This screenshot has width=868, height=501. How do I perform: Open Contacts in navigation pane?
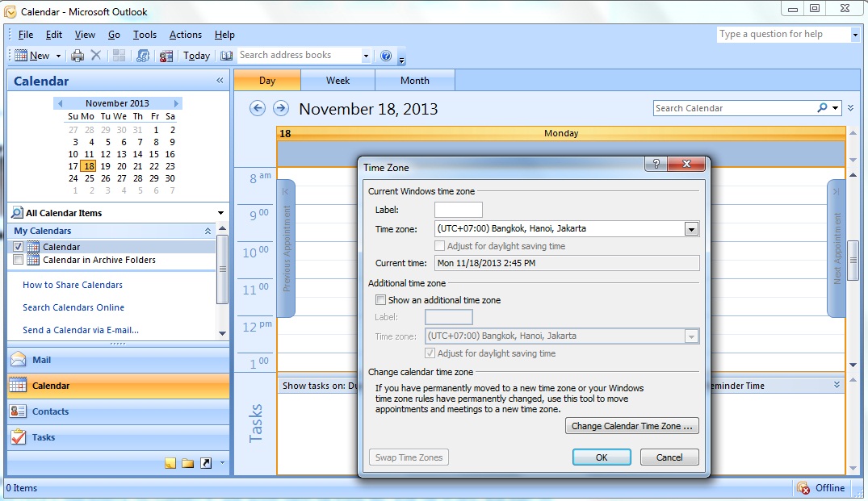119,411
